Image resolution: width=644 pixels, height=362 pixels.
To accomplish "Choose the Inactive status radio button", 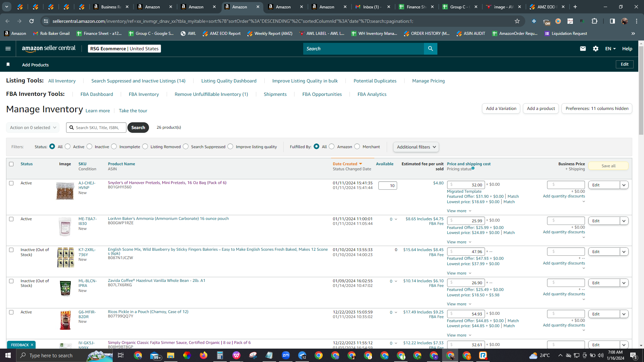I will (90, 146).
